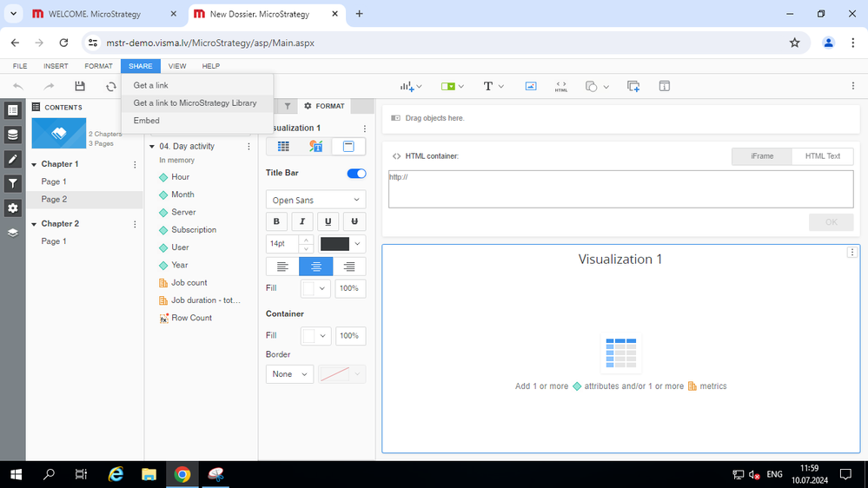Image resolution: width=868 pixels, height=488 pixels.
Task: Open the Format gear in sidebar
Action: (x=13, y=208)
